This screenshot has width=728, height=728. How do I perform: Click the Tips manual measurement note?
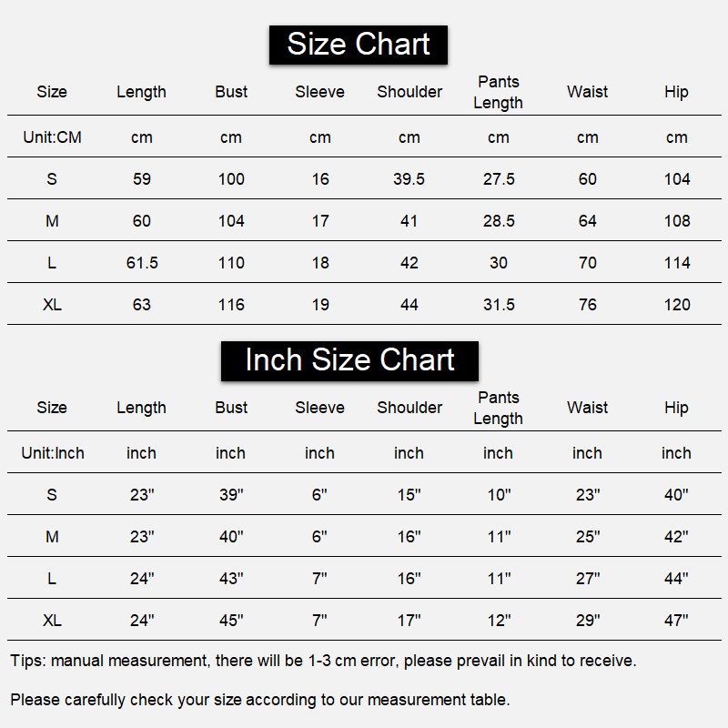click(323, 661)
